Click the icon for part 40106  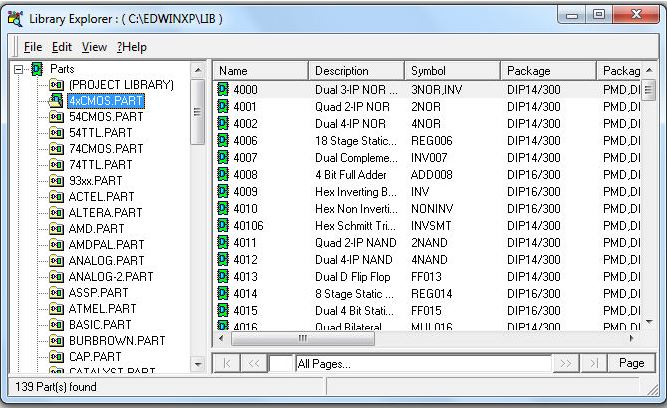[224, 226]
